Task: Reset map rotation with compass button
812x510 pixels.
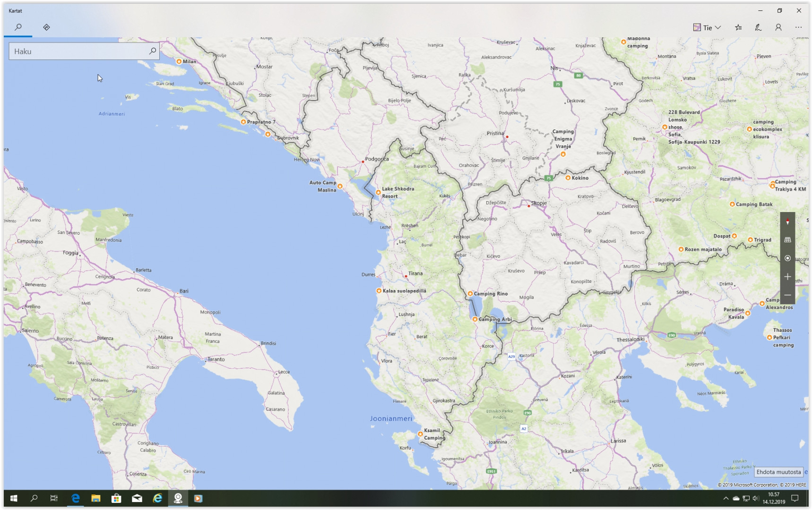Action: 787,221
